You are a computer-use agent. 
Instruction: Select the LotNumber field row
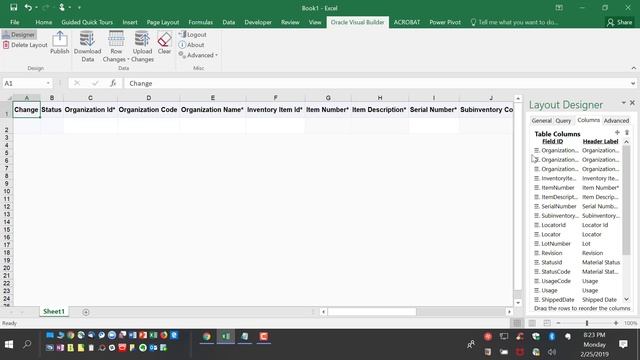point(577,244)
